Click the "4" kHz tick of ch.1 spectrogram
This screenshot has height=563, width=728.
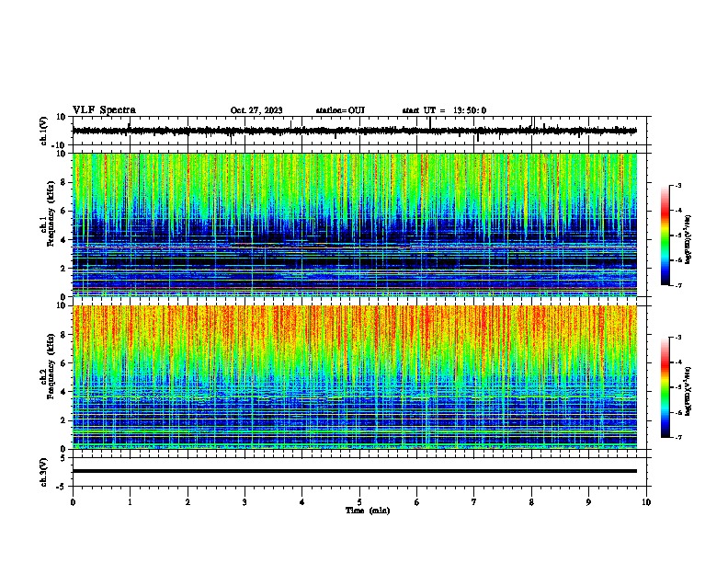click(x=63, y=240)
